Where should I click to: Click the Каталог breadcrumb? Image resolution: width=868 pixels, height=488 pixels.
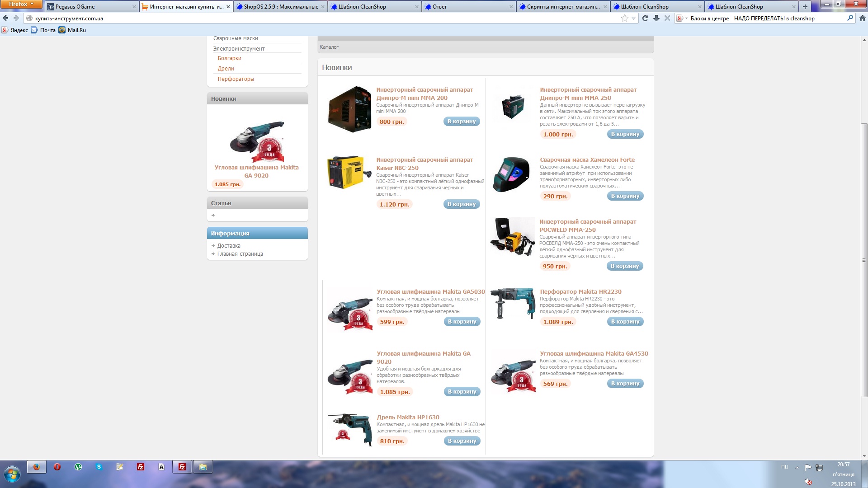click(x=329, y=47)
